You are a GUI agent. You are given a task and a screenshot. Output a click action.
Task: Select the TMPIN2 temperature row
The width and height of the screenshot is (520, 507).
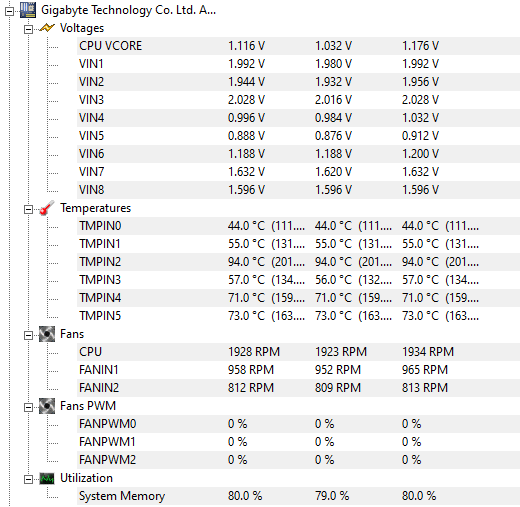click(298, 262)
